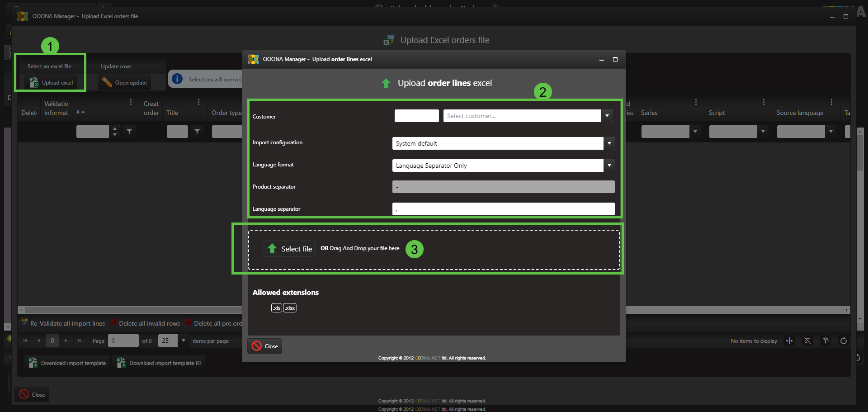Expand the Select customer dropdown
Image resolution: width=868 pixels, height=412 pixels.
[607, 116]
